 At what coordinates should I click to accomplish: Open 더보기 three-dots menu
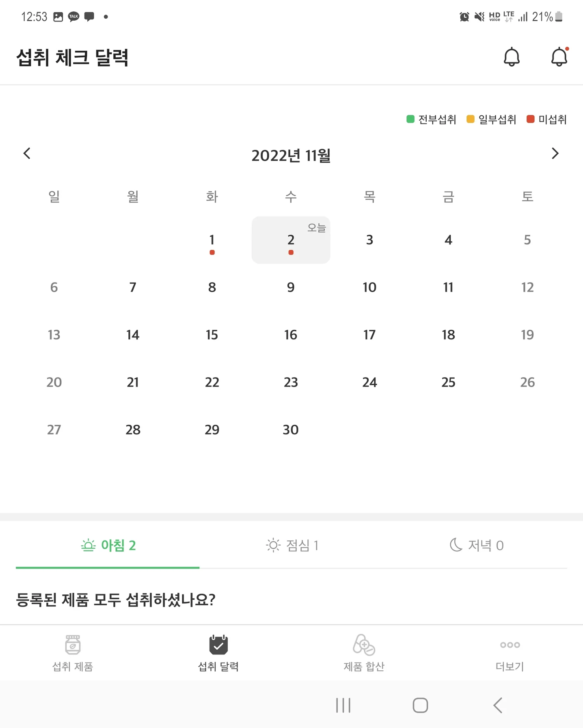click(510, 645)
